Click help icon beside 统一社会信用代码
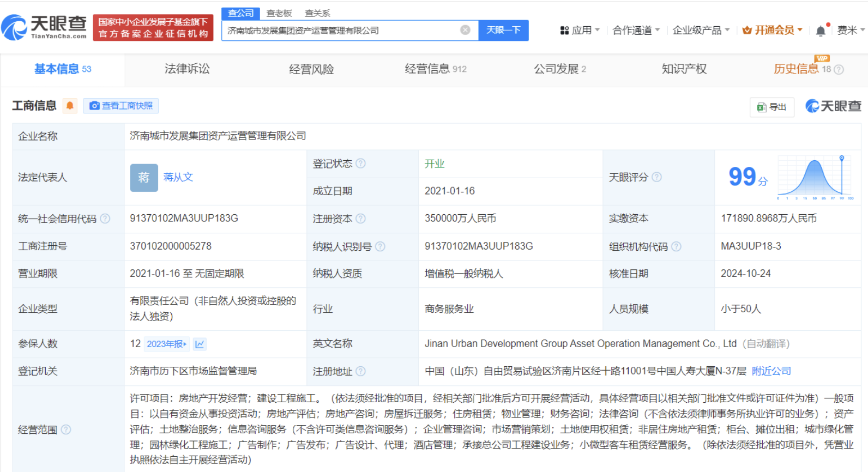The width and height of the screenshot is (868, 472). point(105,219)
